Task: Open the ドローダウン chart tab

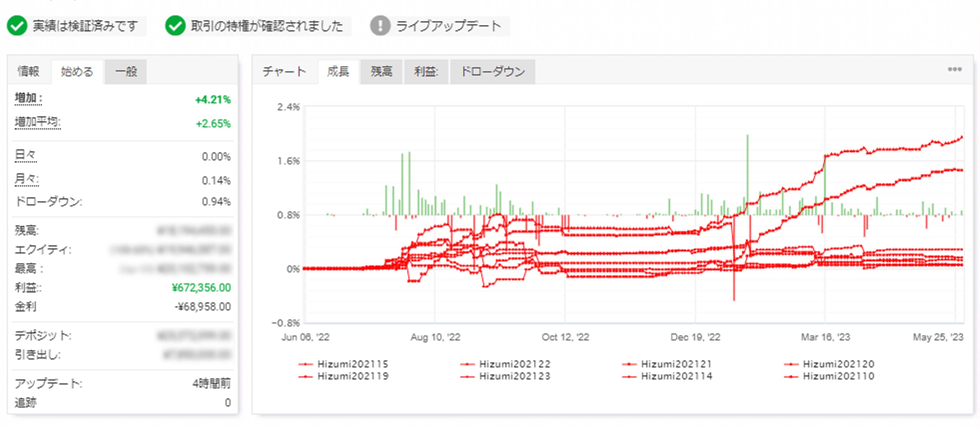Action: pos(493,71)
